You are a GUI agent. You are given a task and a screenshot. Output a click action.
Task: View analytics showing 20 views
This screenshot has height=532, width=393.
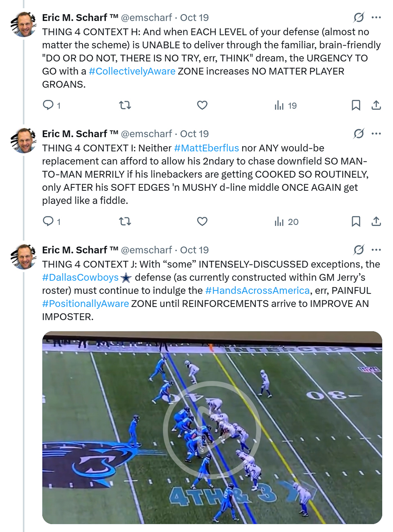coord(286,222)
